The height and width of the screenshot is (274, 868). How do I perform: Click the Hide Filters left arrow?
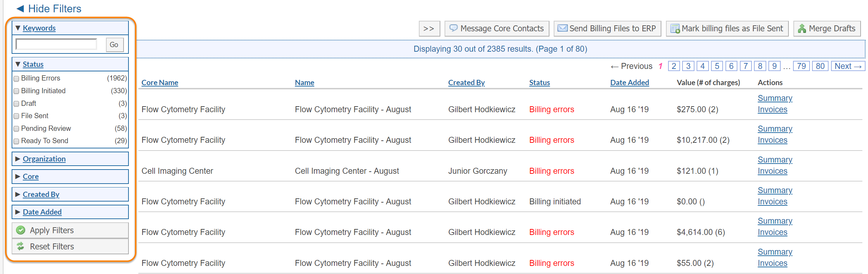click(x=20, y=8)
